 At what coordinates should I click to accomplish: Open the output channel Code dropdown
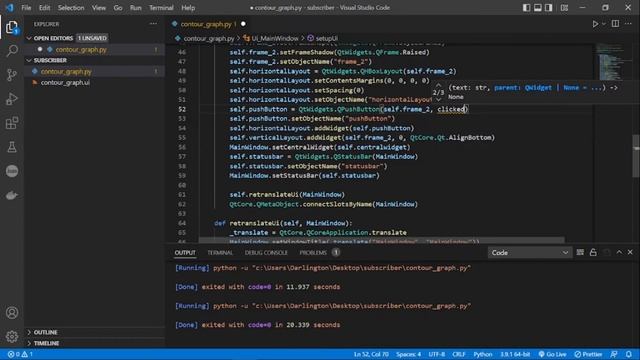(529, 253)
